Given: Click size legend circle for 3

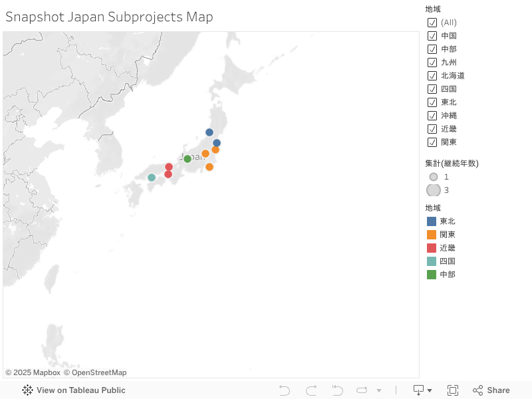Looking at the screenshot, I should [x=434, y=190].
